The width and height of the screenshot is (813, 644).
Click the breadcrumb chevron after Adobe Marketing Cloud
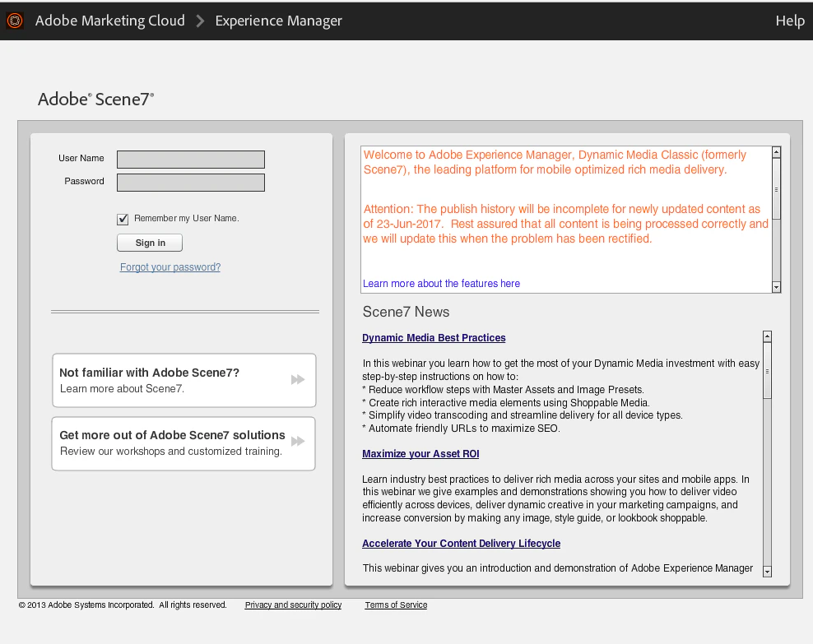[200, 21]
